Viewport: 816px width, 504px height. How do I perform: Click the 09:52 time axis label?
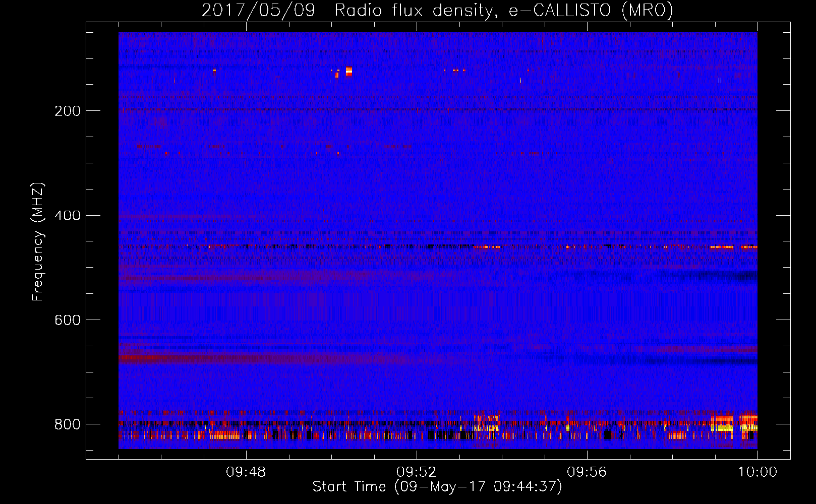[x=416, y=472]
